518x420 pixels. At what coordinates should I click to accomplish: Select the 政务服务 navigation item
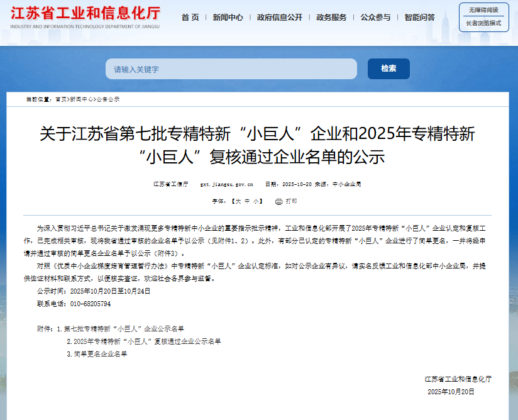331,18
